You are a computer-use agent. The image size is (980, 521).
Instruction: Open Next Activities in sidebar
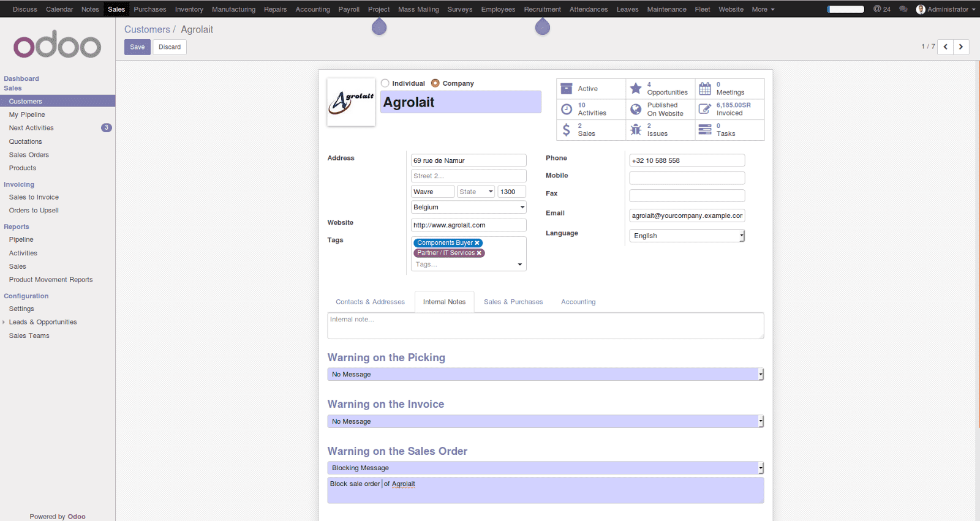pyautogui.click(x=31, y=128)
